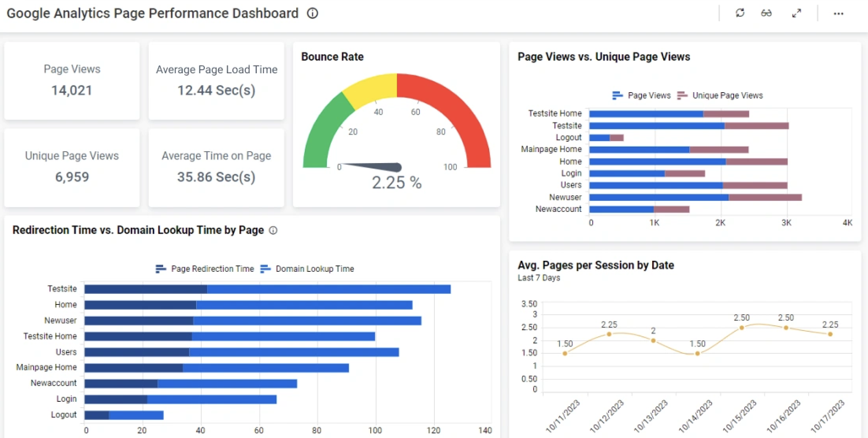
Task: Click the Bounce Rate widget title
Action: coord(332,57)
